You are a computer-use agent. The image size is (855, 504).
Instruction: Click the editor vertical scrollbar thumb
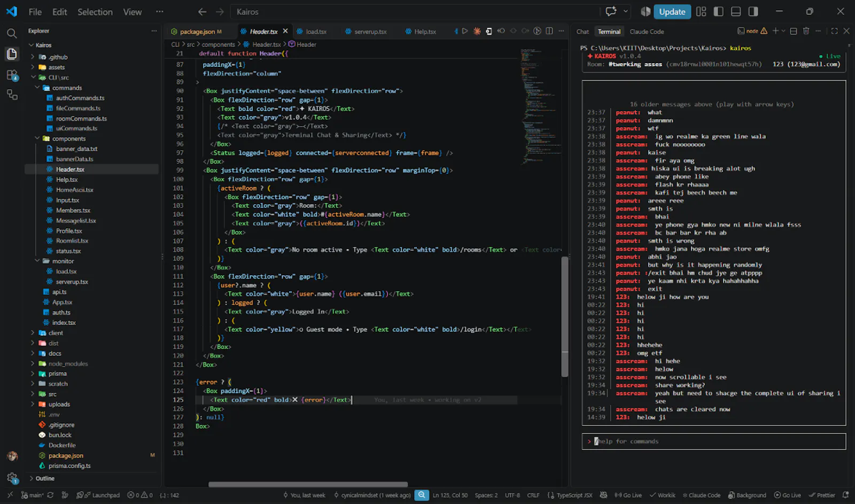(x=564, y=317)
